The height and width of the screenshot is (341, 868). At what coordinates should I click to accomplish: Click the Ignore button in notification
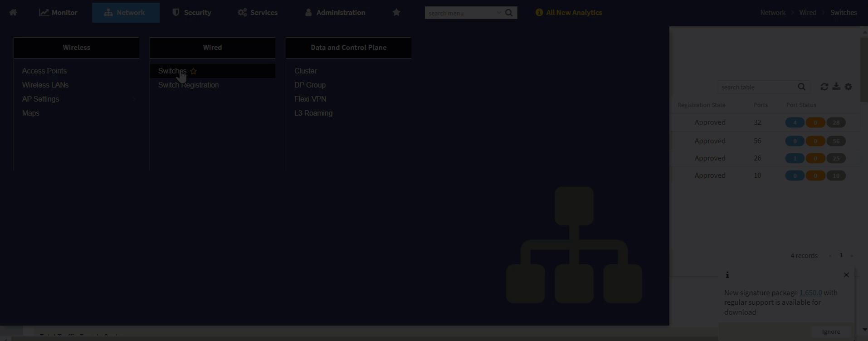(831, 331)
